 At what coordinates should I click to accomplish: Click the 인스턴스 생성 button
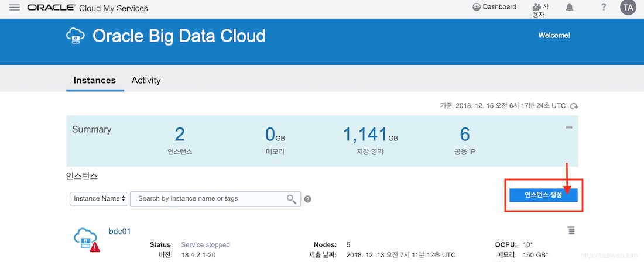pyautogui.click(x=543, y=195)
